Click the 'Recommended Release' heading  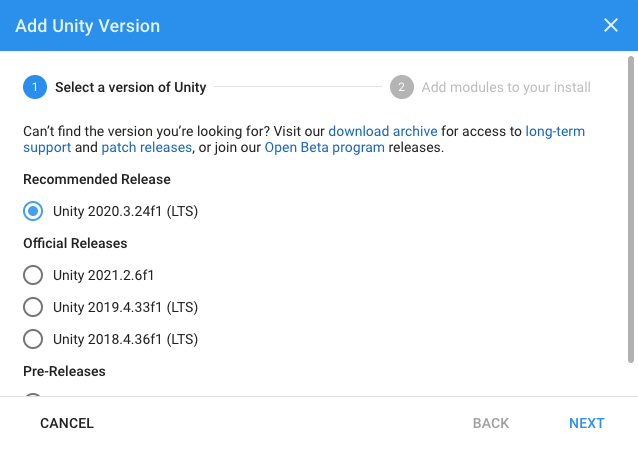coord(97,179)
